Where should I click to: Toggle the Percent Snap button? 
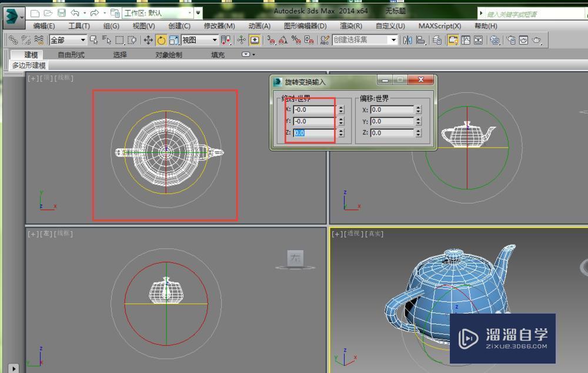coord(296,40)
